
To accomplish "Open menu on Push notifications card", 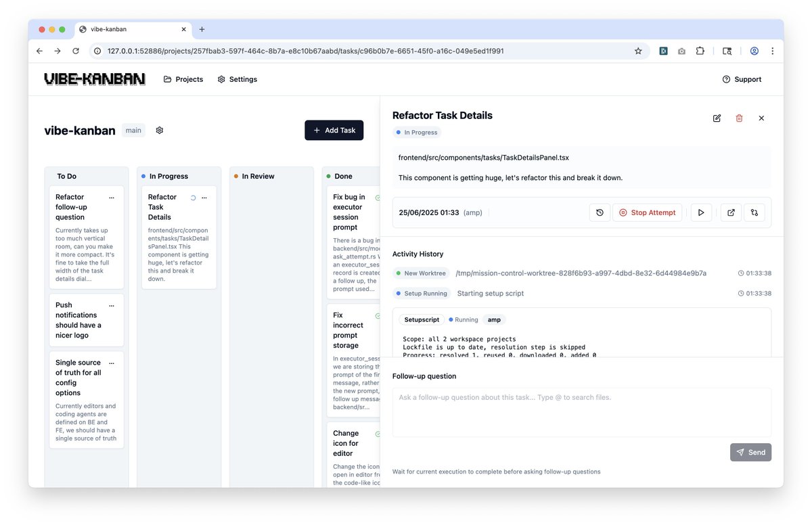I will coord(112,306).
